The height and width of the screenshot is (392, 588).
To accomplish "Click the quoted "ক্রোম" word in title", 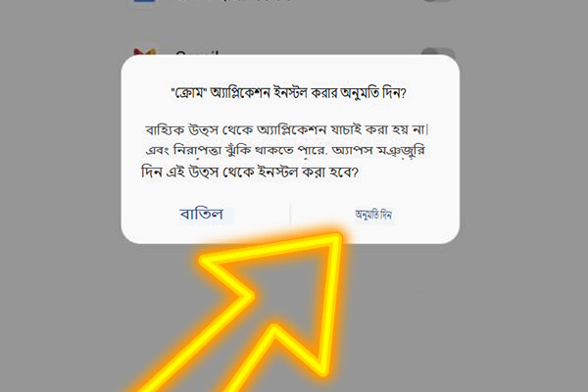I will pyautogui.click(x=189, y=93).
